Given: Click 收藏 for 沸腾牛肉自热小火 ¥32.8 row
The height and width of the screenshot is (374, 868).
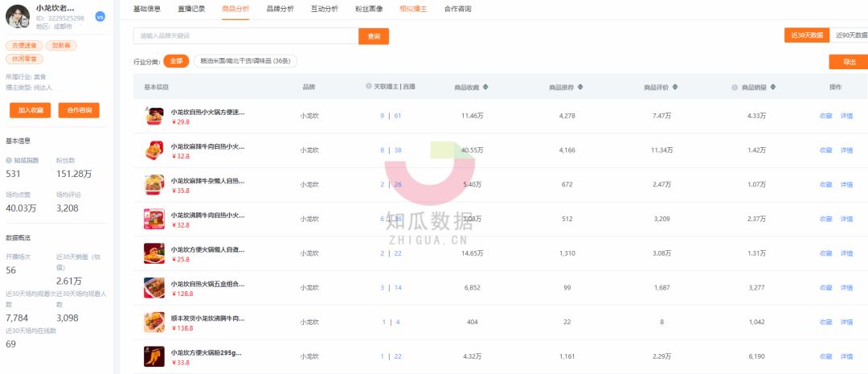Looking at the screenshot, I should (826, 219).
